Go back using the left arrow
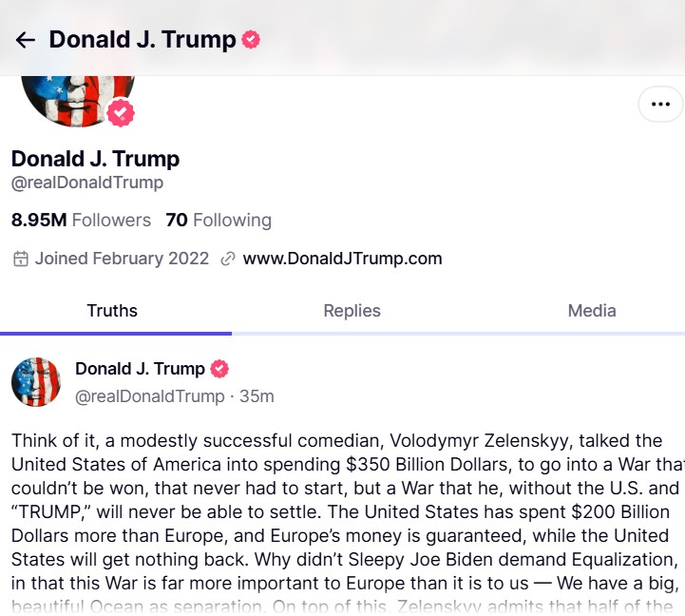 tap(26, 40)
